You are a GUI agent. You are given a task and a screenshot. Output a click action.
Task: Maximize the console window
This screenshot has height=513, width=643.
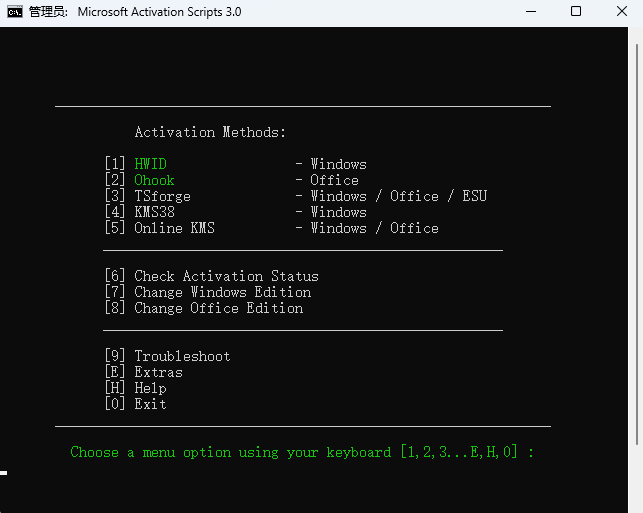tap(576, 12)
